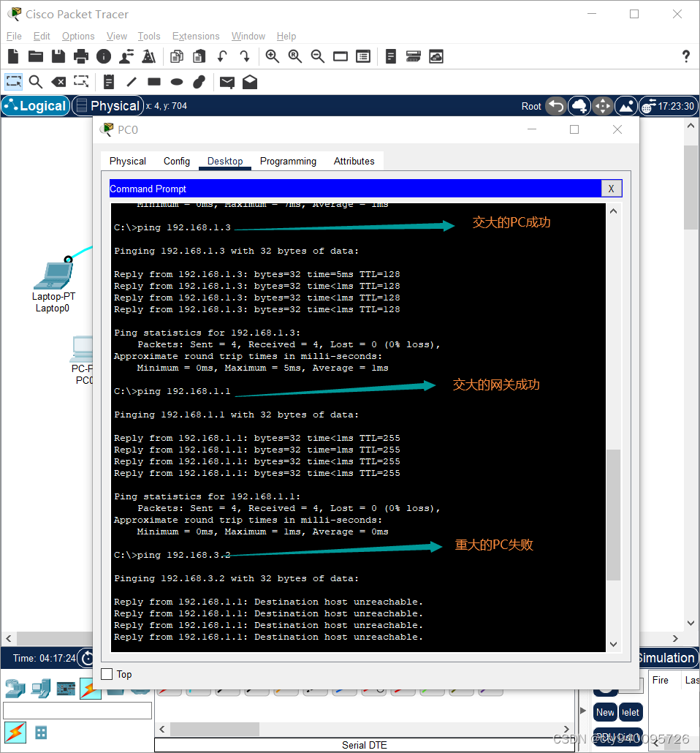
Task: Open the Config tab in PC0
Action: pyautogui.click(x=177, y=162)
